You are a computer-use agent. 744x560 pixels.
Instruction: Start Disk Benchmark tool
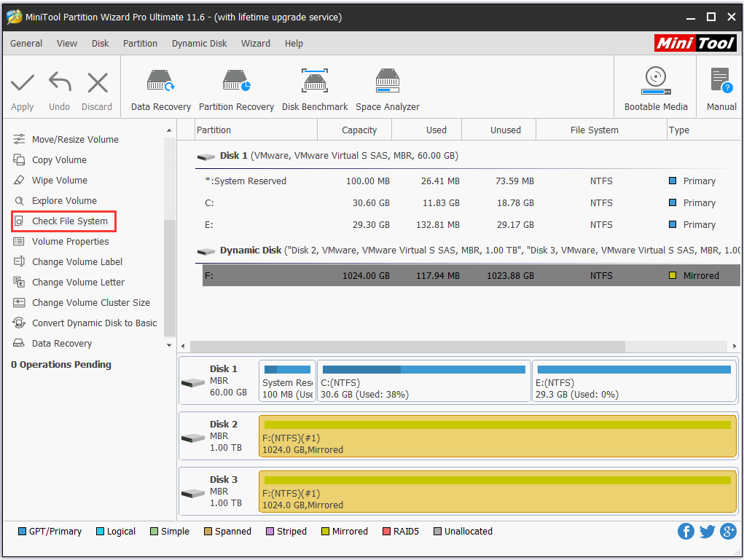(x=315, y=90)
